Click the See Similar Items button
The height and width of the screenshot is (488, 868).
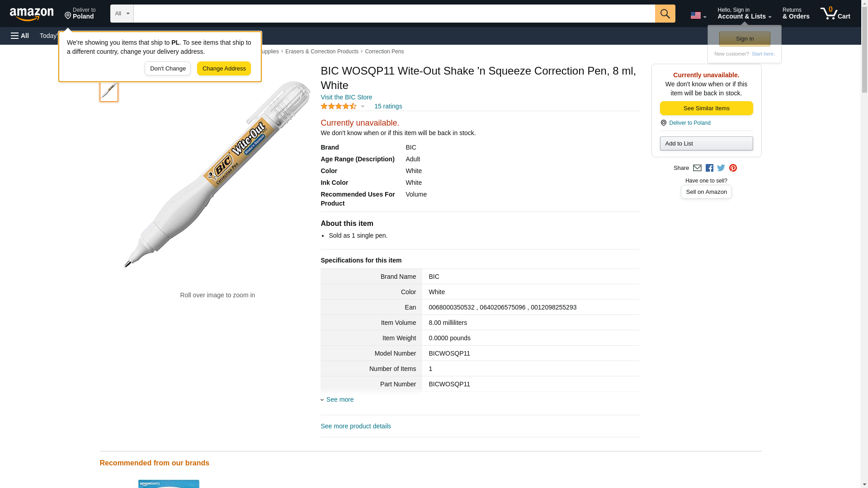(706, 108)
